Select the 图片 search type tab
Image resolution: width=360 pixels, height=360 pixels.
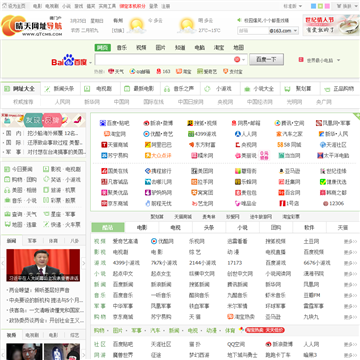(x=161, y=48)
